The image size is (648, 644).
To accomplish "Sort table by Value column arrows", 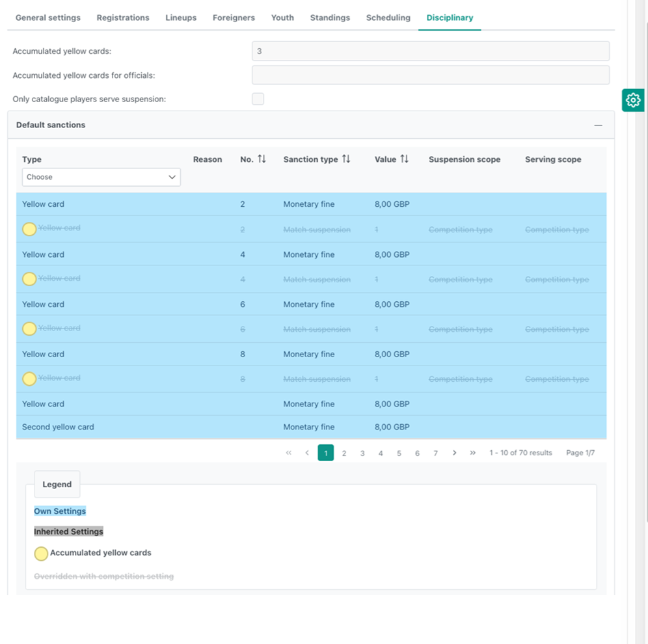I will [404, 159].
